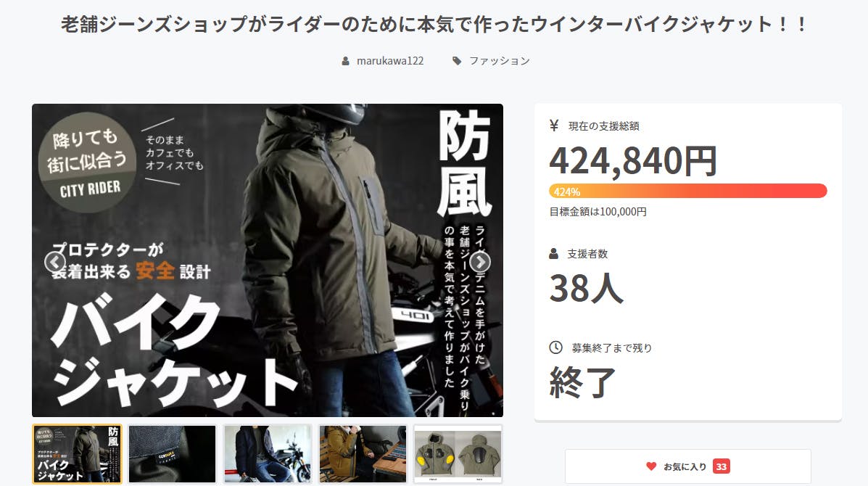Click the person icon beside 支援者数
This screenshot has width=868, height=486.
point(553,254)
